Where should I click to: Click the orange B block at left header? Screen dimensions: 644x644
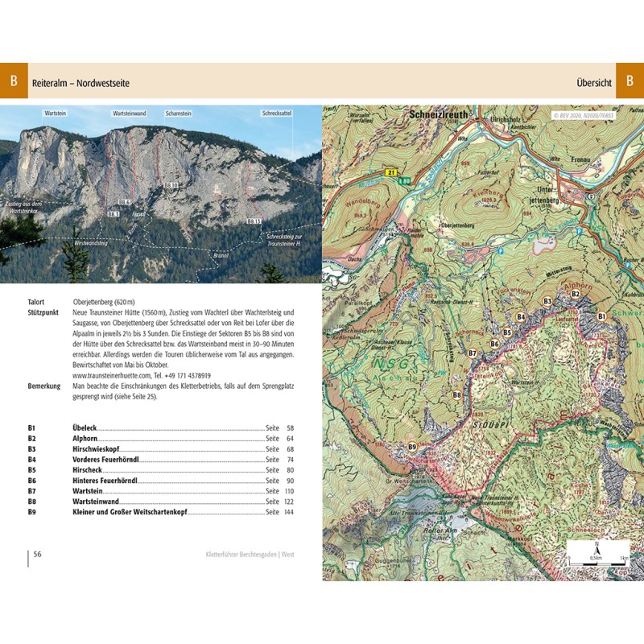click(x=14, y=80)
